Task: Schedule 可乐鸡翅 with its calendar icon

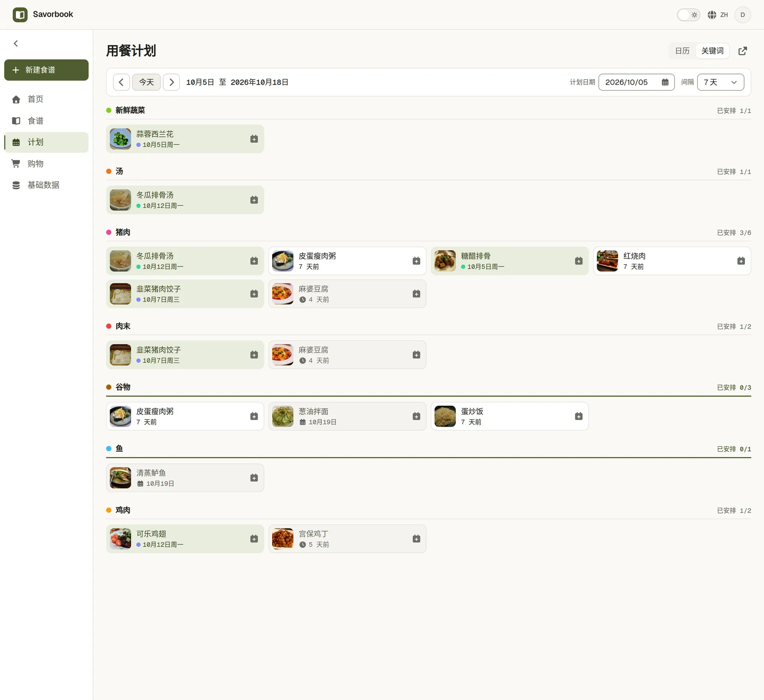Action: pos(254,539)
